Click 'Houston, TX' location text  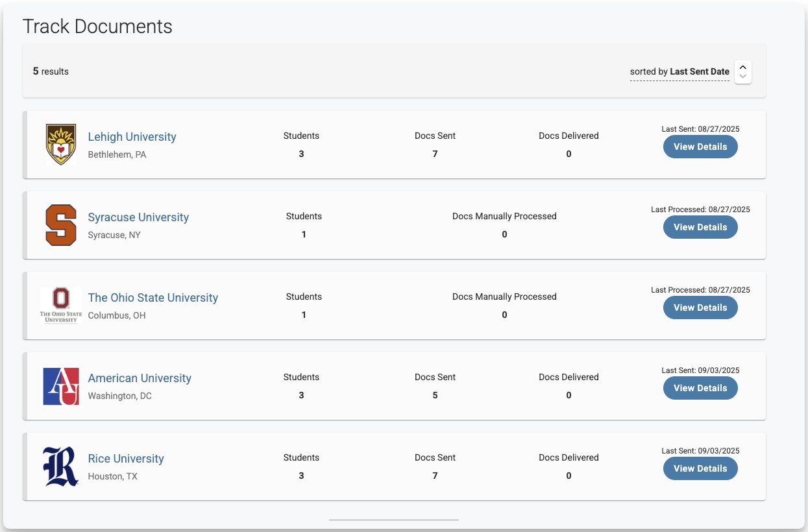[x=113, y=476]
